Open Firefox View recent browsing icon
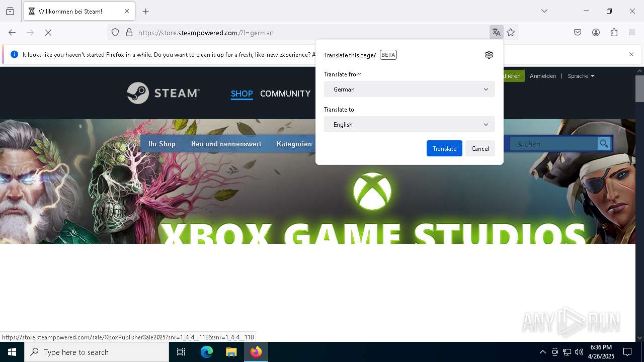Viewport: 644px width, 362px height. pyautogui.click(x=10, y=11)
